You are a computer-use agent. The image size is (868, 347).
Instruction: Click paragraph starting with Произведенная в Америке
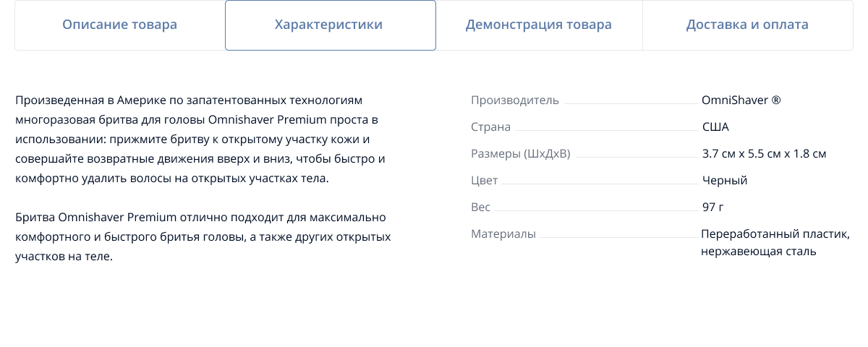(x=199, y=138)
